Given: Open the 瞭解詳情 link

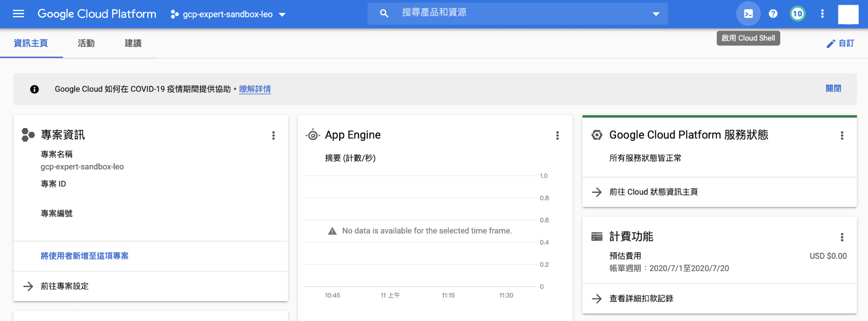Looking at the screenshot, I should pyautogui.click(x=255, y=89).
